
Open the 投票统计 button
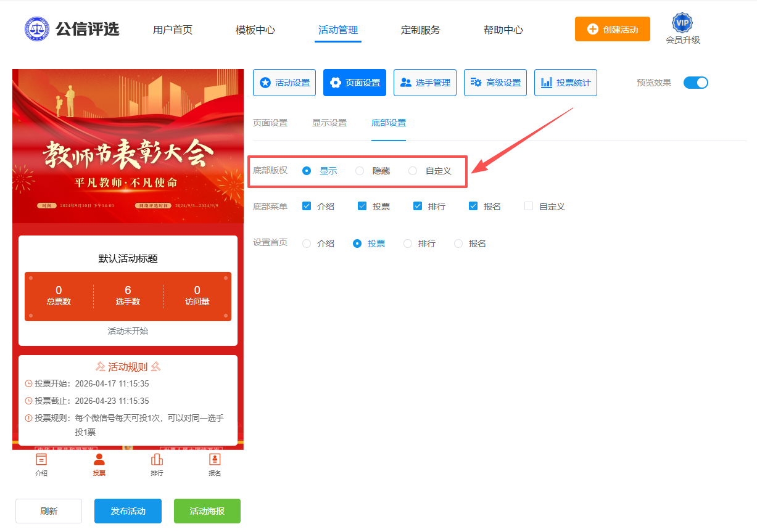click(566, 83)
